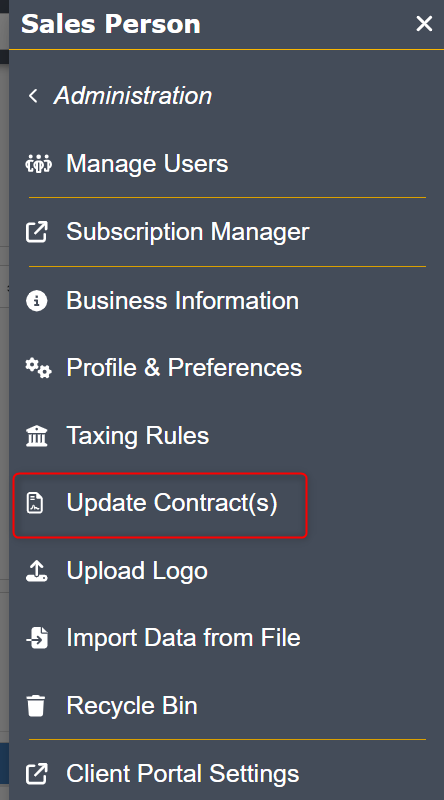Click the Update Contract(s) document icon
The width and height of the screenshot is (444, 800).
[35, 503]
